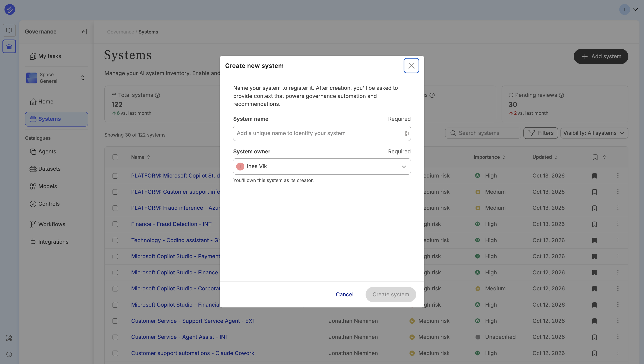The height and width of the screenshot is (364, 644).
Task: Check the Customer Service - Agent Assist - INT checkbox
Action: (x=115, y=337)
